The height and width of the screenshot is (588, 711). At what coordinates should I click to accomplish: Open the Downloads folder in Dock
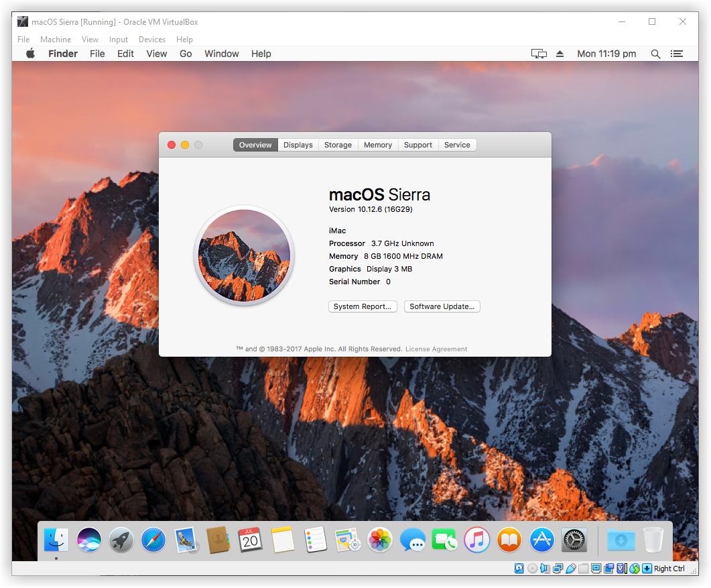621,540
